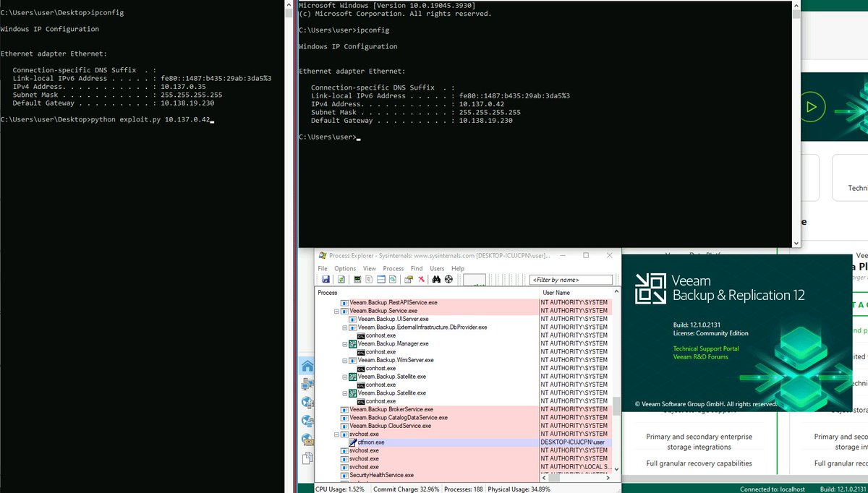Viewport: 868px width, 493px height.
Task: Open the Users menu in Process Explorer
Action: click(x=437, y=268)
